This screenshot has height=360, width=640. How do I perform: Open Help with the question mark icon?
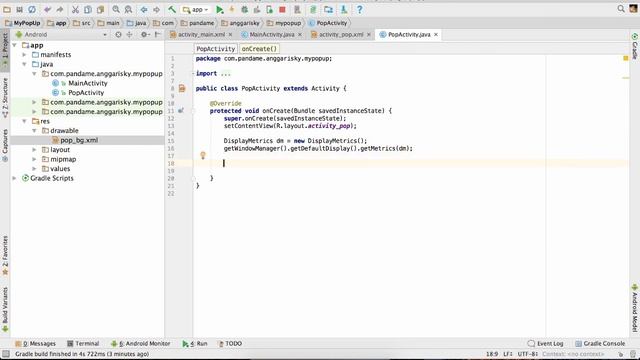pos(360,9)
